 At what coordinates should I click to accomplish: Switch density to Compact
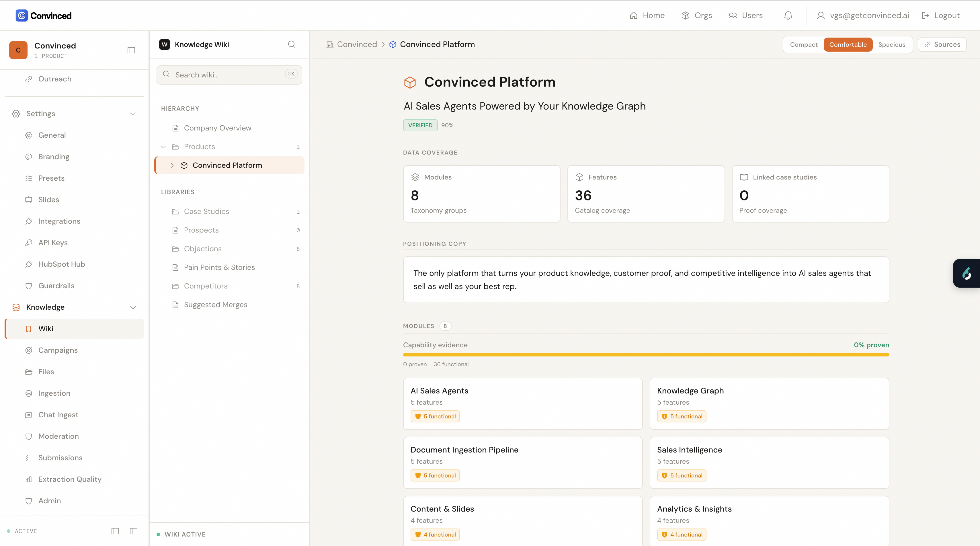click(x=803, y=44)
